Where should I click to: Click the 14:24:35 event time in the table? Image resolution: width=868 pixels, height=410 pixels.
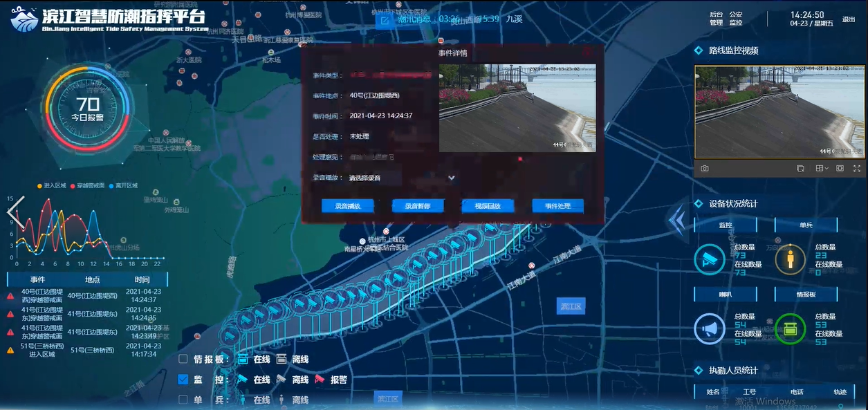(143, 319)
